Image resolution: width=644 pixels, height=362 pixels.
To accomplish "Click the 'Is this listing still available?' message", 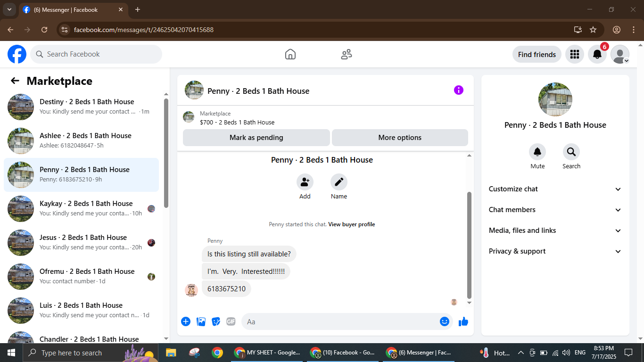I will (249, 254).
